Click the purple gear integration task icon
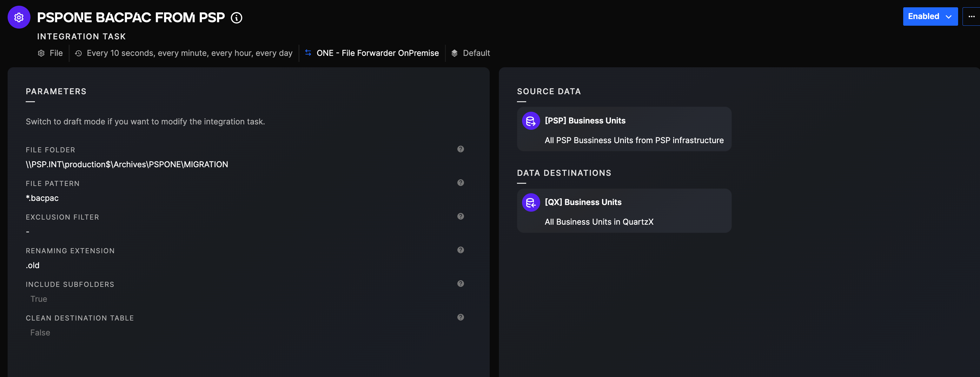980x377 pixels. point(19,17)
